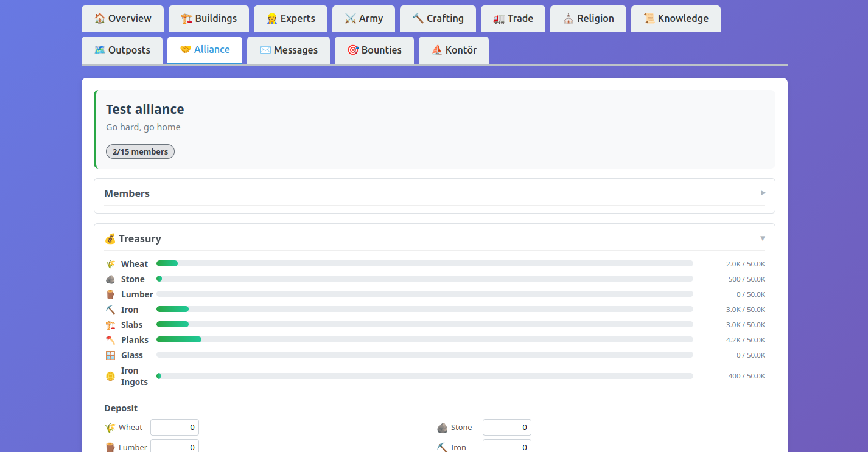Click the treasury money bag icon
The height and width of the screenshot is (452, 868).
point(110,238)
